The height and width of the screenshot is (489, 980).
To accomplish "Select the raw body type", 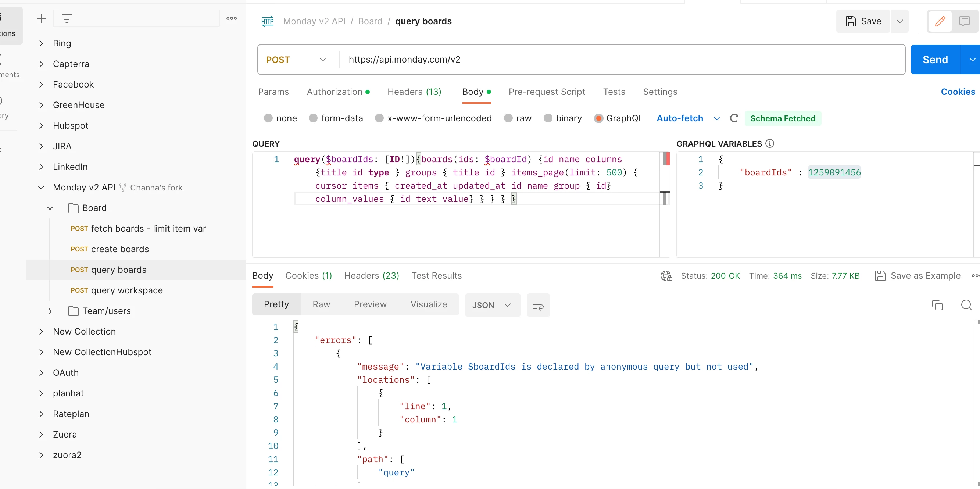I will pos(508,118).
